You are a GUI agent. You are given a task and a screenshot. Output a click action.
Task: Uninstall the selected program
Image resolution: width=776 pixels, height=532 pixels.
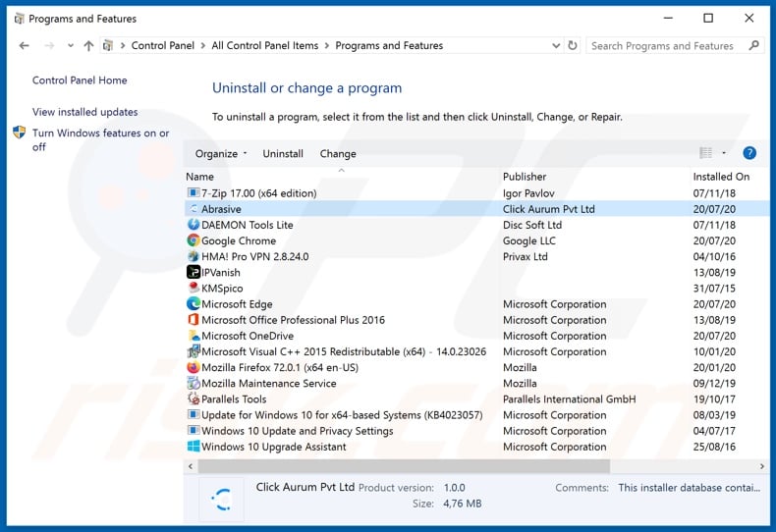(x=283, y=154)
